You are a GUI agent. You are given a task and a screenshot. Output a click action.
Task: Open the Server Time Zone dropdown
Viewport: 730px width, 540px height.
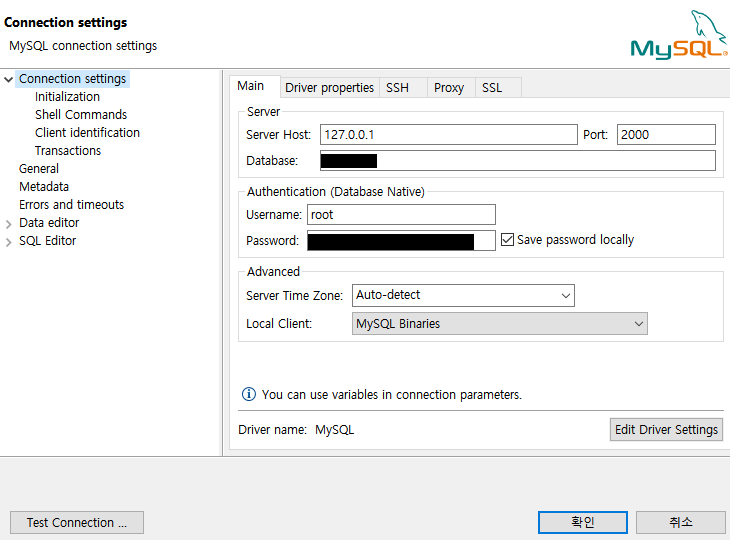[463, 296]
